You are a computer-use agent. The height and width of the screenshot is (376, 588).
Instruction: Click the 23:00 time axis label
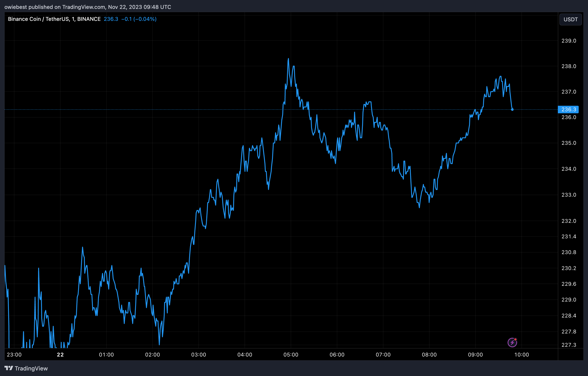[14, 354]
